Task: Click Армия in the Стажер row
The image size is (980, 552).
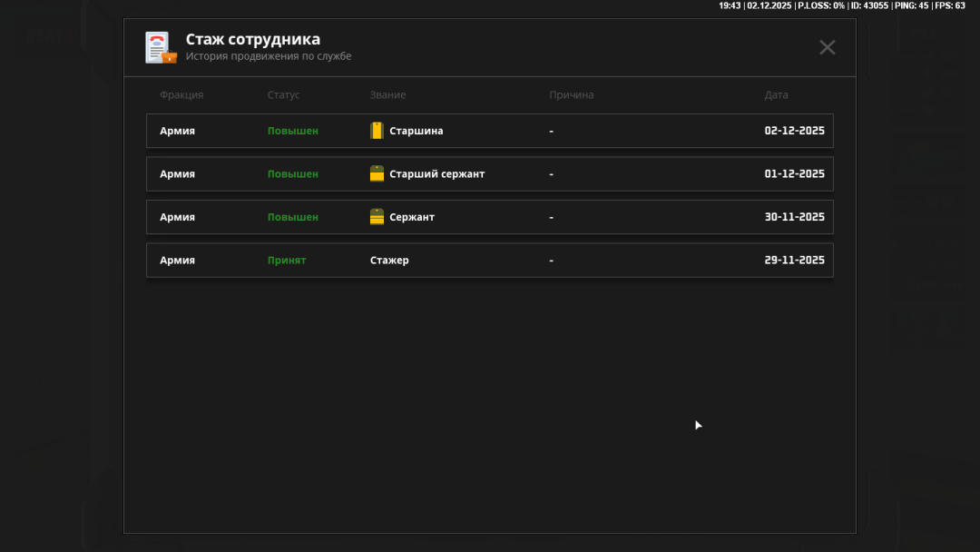Action: point(177,261)
